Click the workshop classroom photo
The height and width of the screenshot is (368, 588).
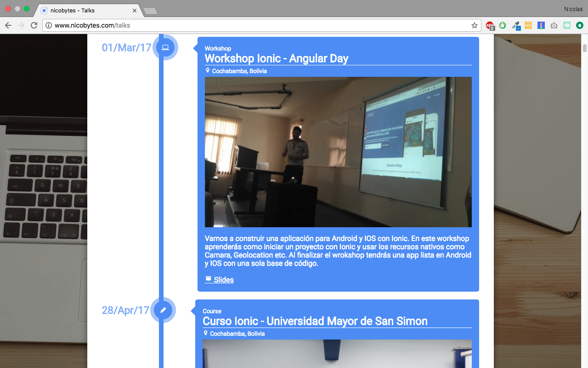pyautogui.click(x=338, y=152)
